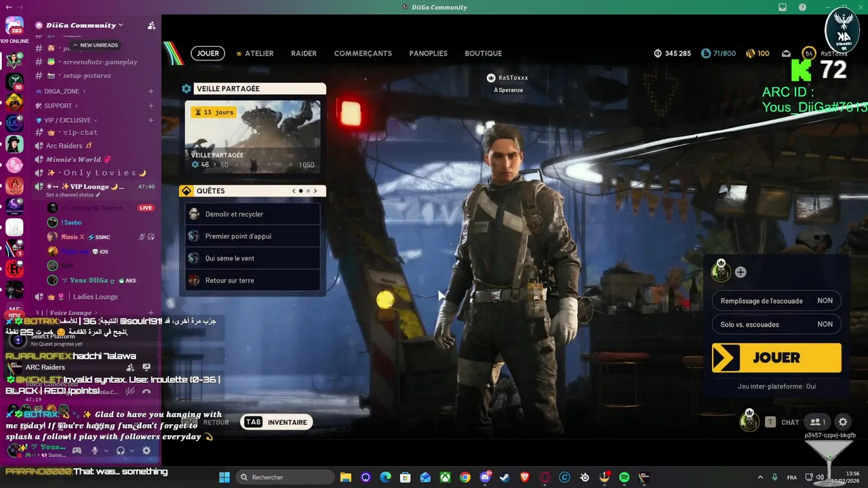Deafen with headphones icon in Discord panel
The width and height of the screenshot is (868, 488).
(x=121, y=451)
